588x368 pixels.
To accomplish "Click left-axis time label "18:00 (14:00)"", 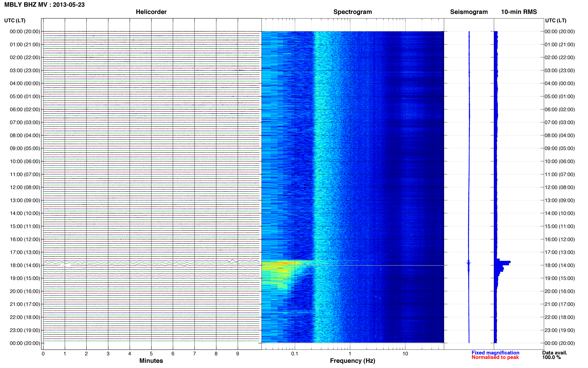I will [x=25, y=266].
